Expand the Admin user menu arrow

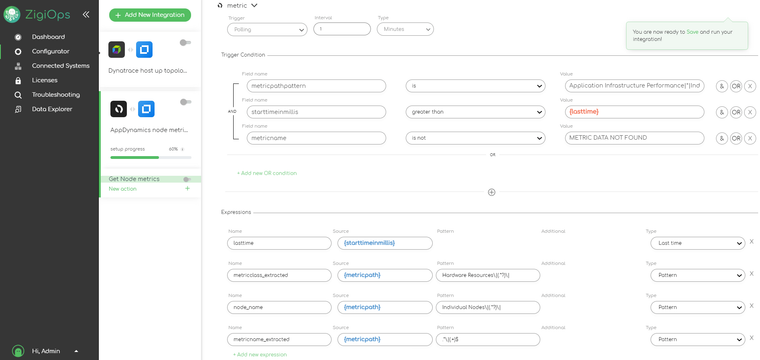pos(76,351)
